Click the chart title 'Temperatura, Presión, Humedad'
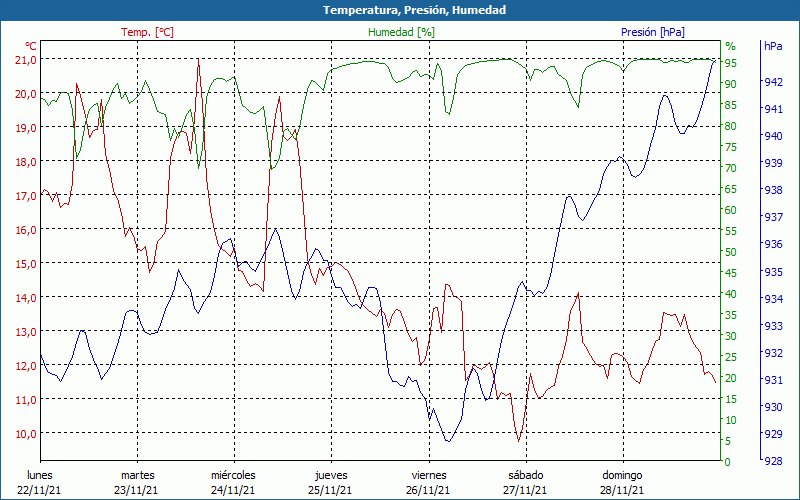The width and height of the screenshot is (800, 500). [x=414, y=10]
